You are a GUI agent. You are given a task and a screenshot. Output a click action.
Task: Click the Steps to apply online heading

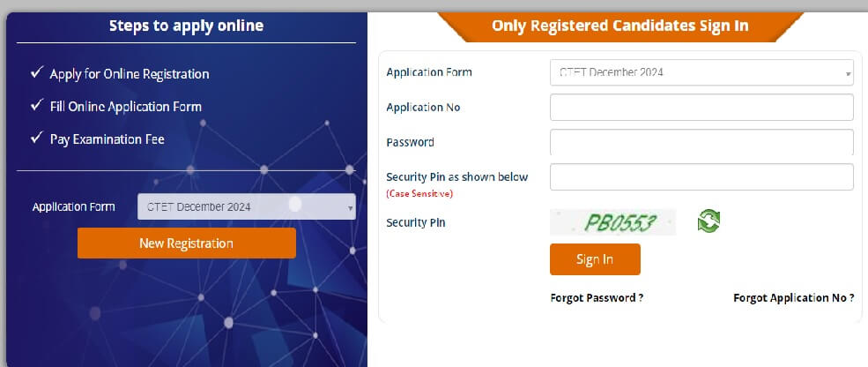[186, 26]
